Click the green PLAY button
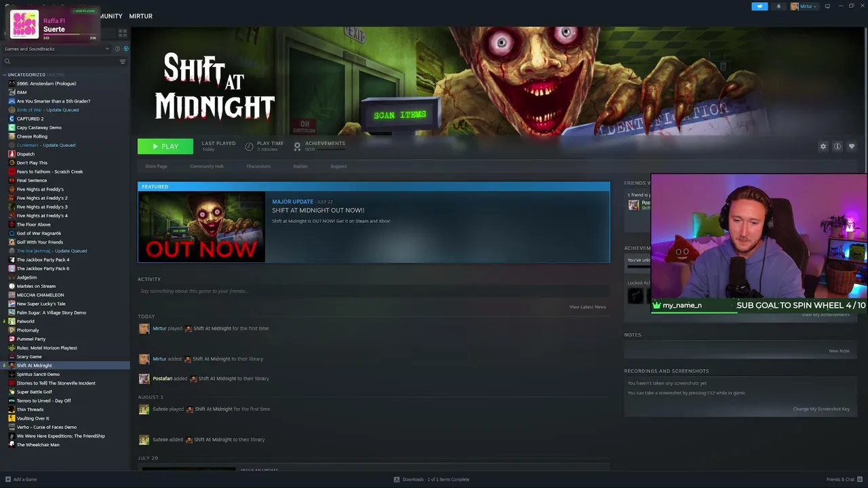Image resolution: width=868 pixels, height=488 pixels. click(x=165, y=146)
